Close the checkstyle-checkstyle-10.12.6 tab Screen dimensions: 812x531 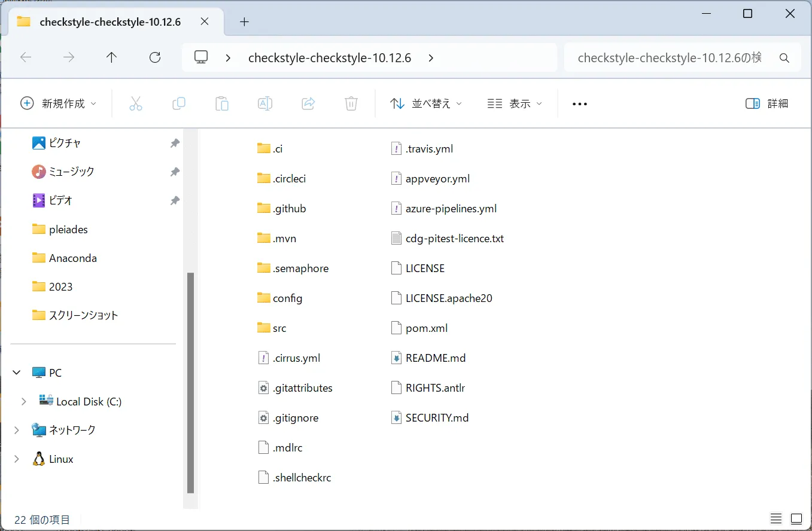pyautogui.click(x=205, y=22)
